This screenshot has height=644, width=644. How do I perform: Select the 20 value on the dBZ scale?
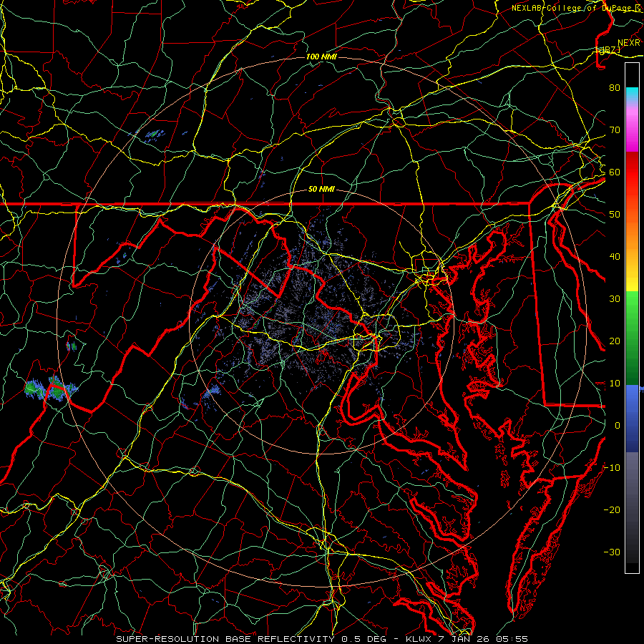pyautogui.click(x=615, y=341)
